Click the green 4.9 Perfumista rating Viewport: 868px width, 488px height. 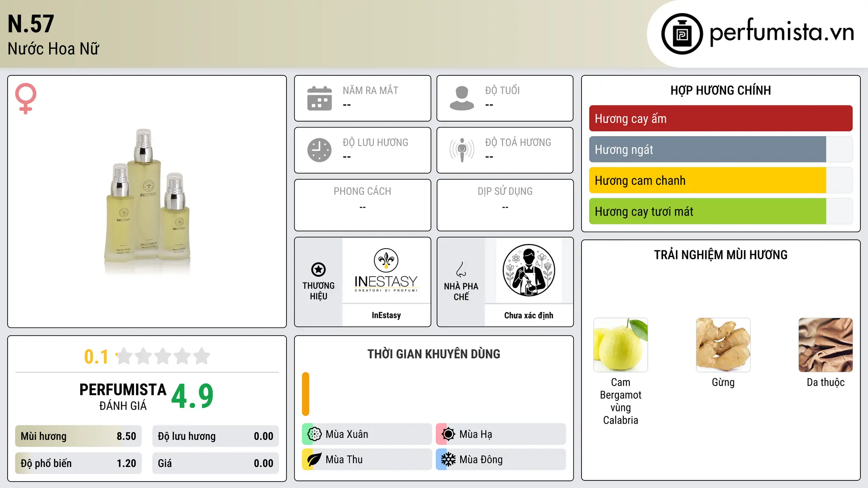(192, 396)
